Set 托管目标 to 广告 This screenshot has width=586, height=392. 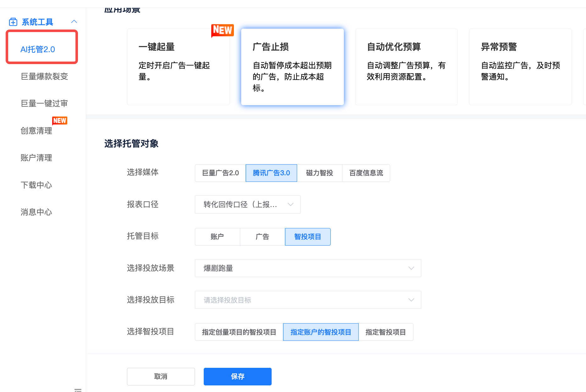(263, 237)
